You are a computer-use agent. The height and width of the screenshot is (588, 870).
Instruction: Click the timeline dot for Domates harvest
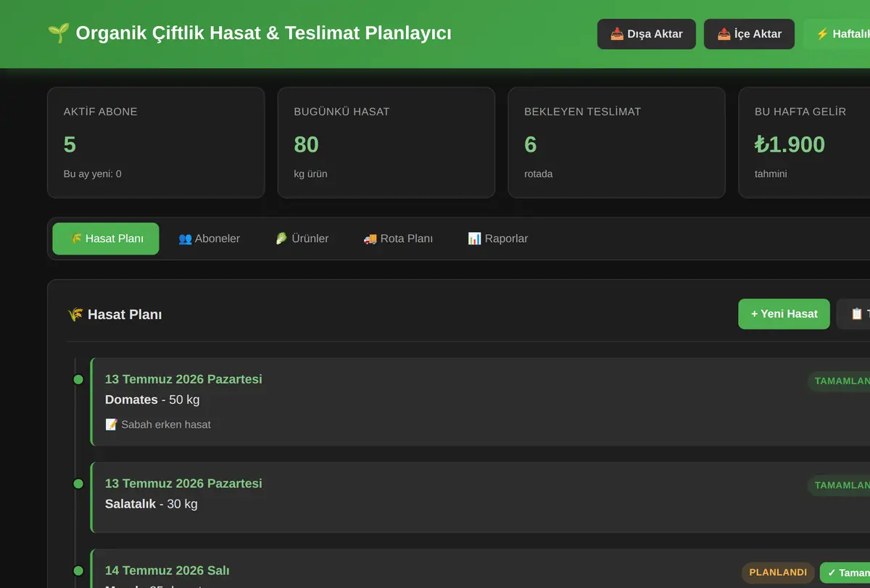tap(78, 379)
